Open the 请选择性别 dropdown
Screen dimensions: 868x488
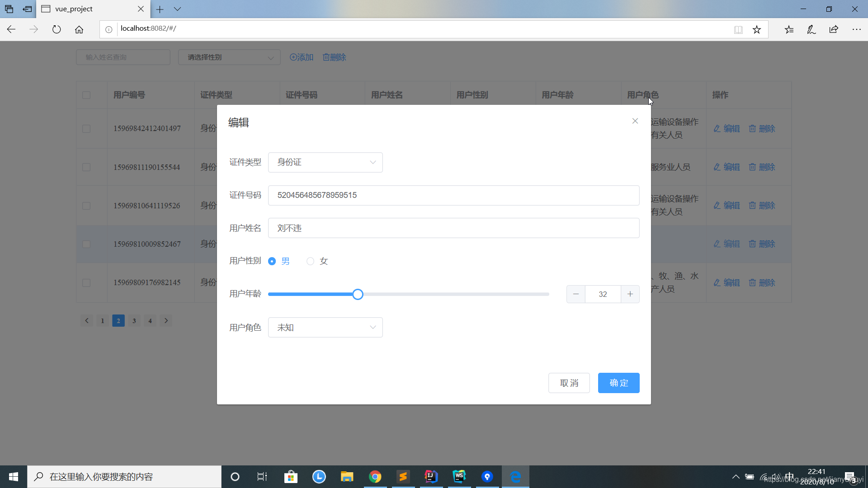(229, 57)
